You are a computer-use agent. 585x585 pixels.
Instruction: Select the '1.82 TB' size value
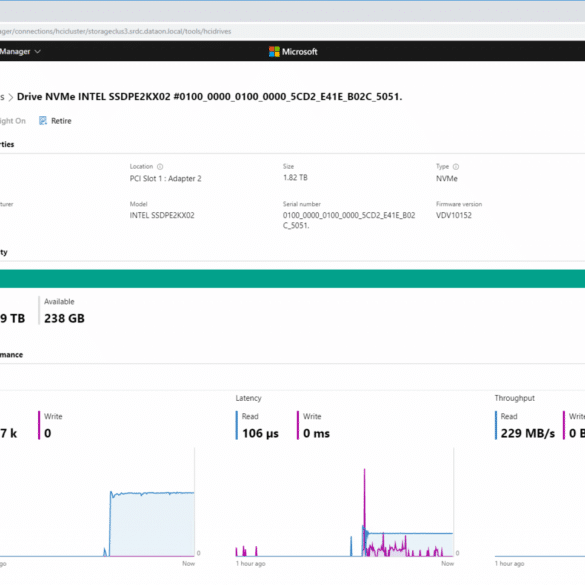point(295,178)
